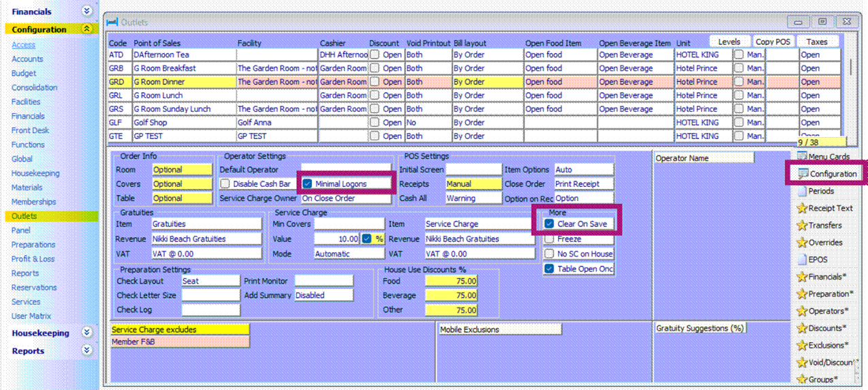Collapse the Configuration sidebar section
This screenshot has height=390, width=868.
click(87, 29)
